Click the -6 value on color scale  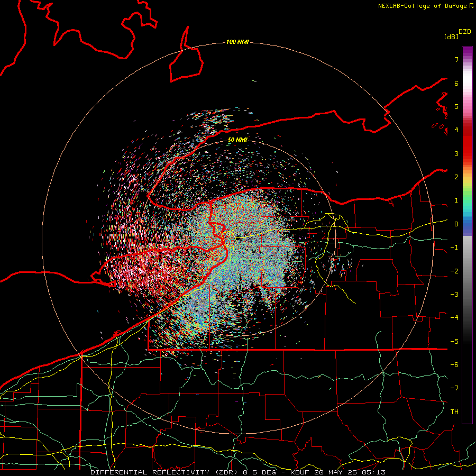[x=454, y=365]
